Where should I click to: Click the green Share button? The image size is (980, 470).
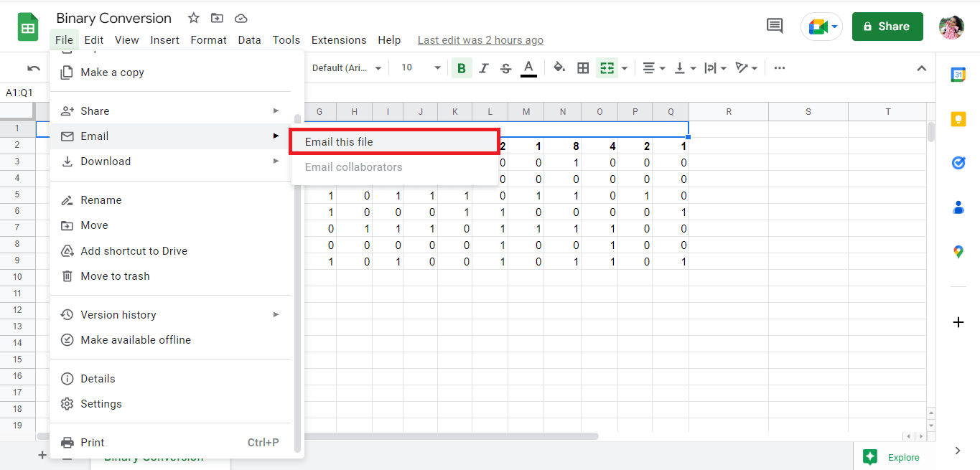[x=887, y=27]
